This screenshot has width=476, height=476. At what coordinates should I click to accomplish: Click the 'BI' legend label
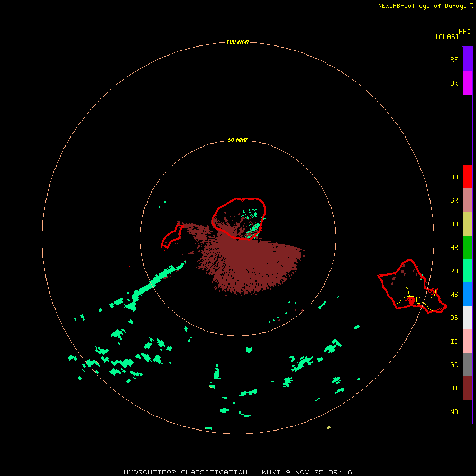454,388
